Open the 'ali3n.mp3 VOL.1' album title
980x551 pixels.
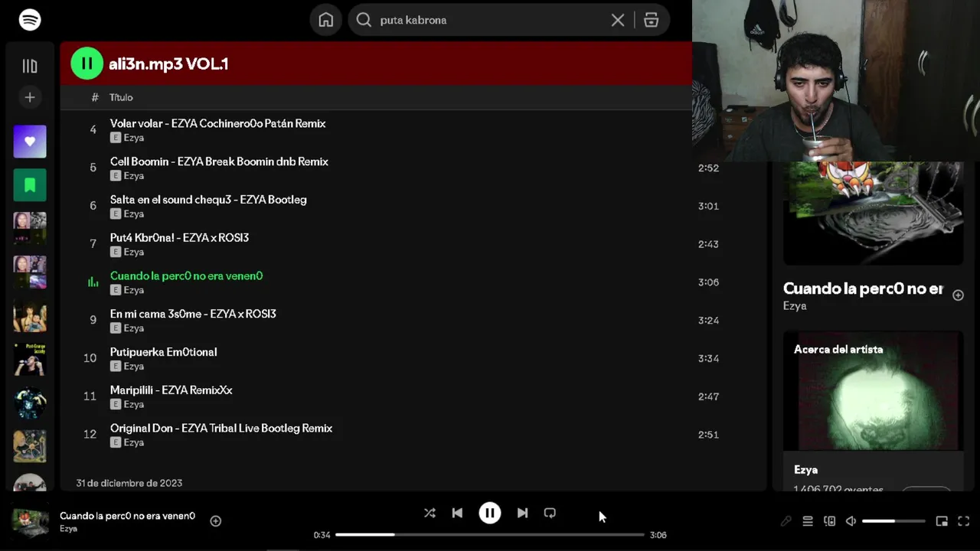(168, 64)
